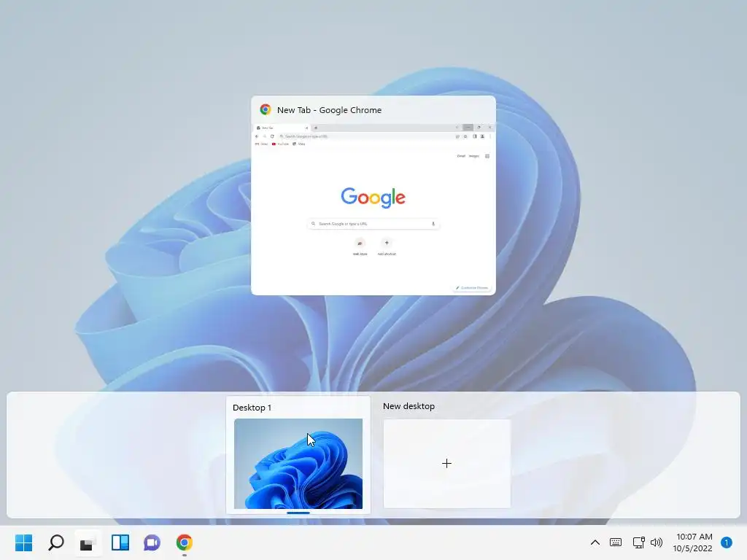The image size is (747, 560).
Task: Toggle the Task View button
Action: tap(88, 542)
